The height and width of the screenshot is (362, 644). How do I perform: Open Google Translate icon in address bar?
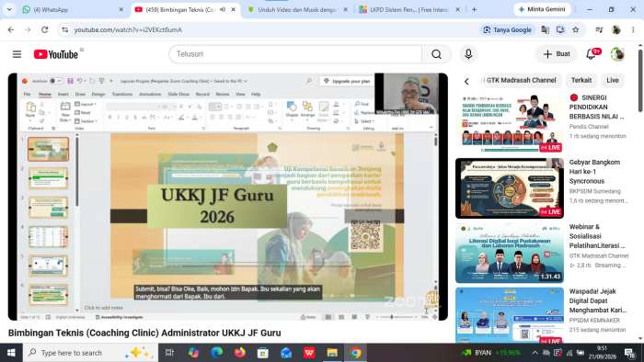tap(545, 29)
